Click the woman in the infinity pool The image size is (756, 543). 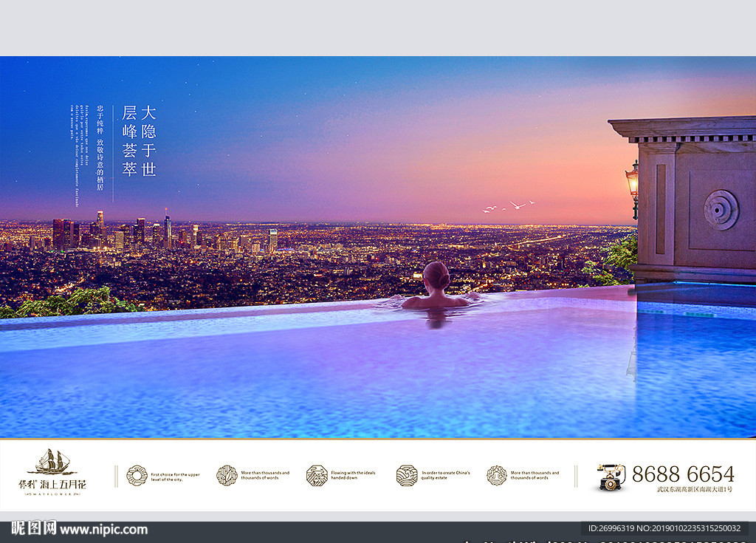coord(436,288)
